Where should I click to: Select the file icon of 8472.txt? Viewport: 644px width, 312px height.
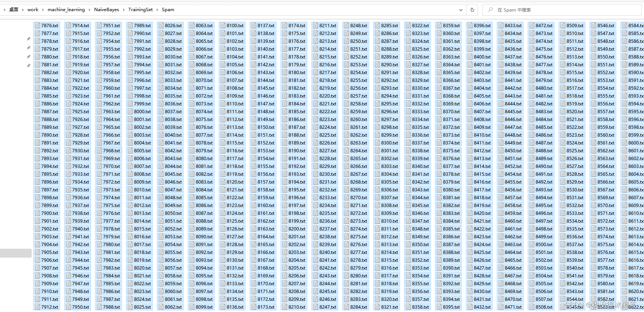532,26
